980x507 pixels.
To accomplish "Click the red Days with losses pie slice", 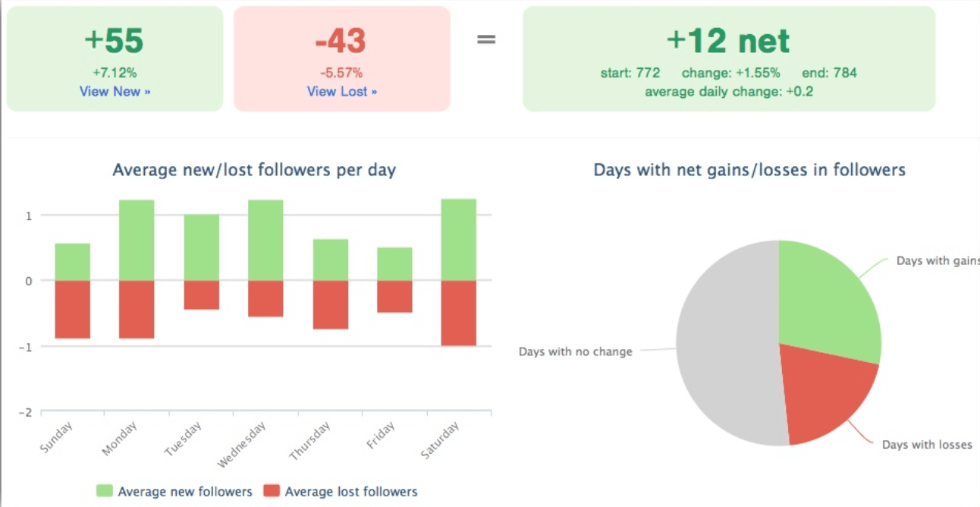I will point(823,391).
